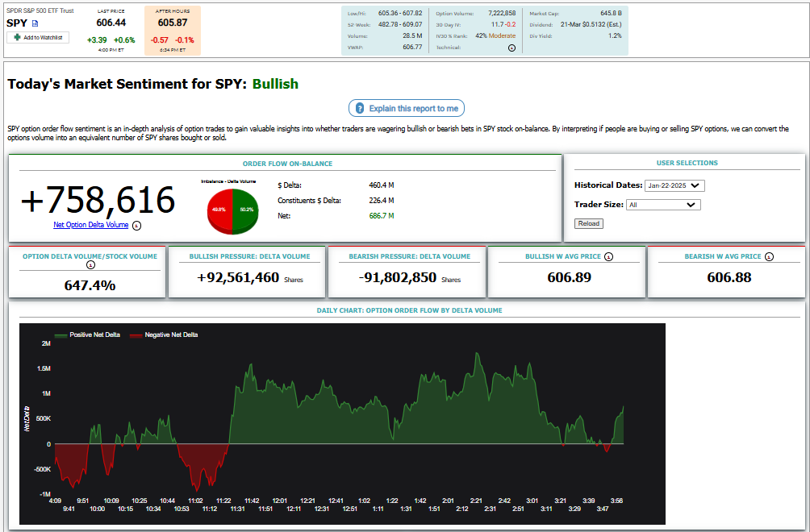810x532 pixels.
Task: Toggle the Positive Net Delta legend series
Action: pos(87,335)
